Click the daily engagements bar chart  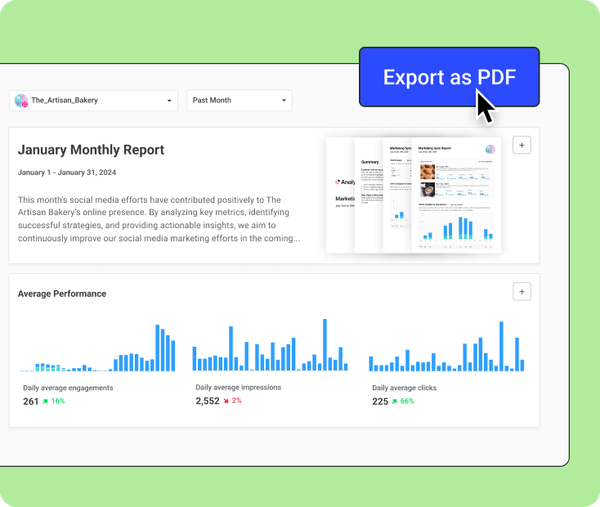[98, 348]
